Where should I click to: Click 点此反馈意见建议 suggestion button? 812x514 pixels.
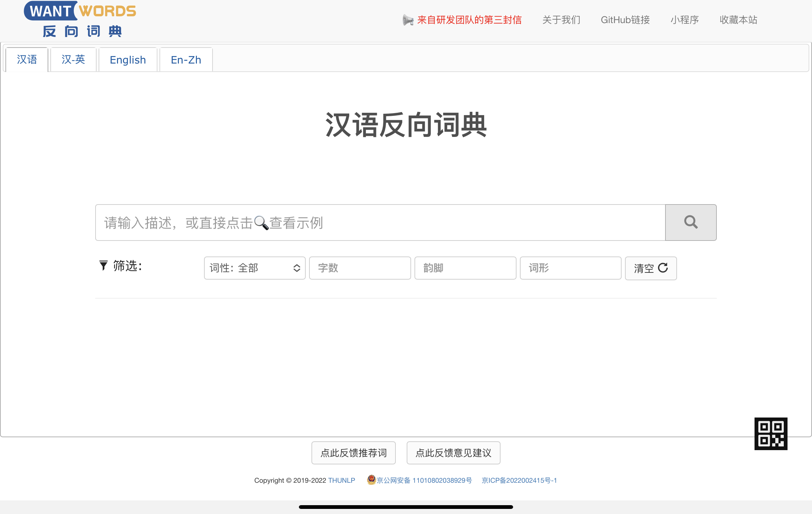tap(453, 453)
